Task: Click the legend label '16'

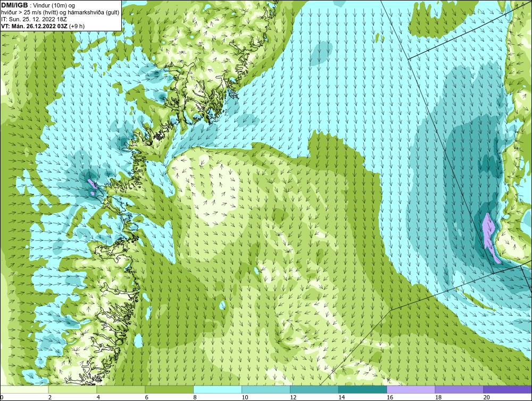Action: [x=390, y=397]
